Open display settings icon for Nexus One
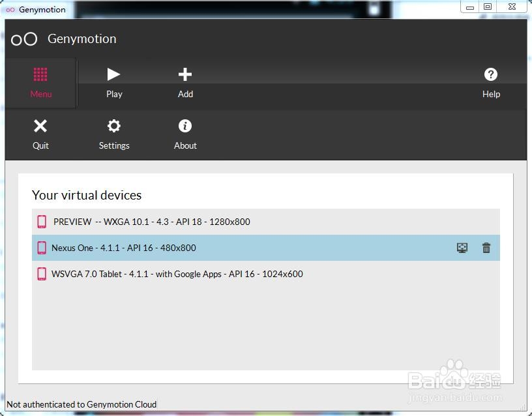532x416 pixels. tap(462, 248)
